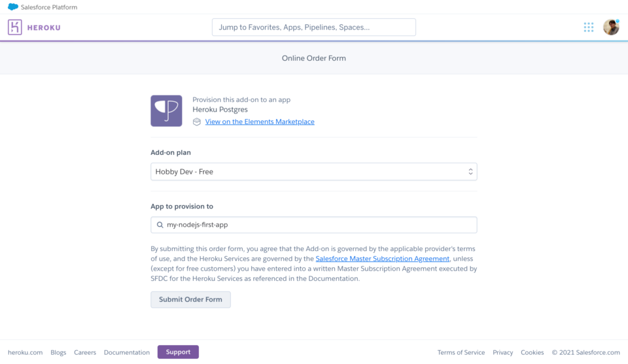
Task: Open the Terms of Service link
Action: [x=461, y=352]
